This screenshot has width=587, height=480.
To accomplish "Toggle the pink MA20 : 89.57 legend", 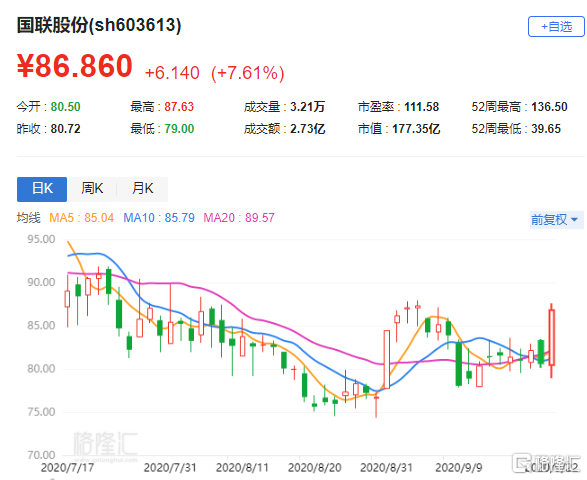I will [x=239, y=218].
